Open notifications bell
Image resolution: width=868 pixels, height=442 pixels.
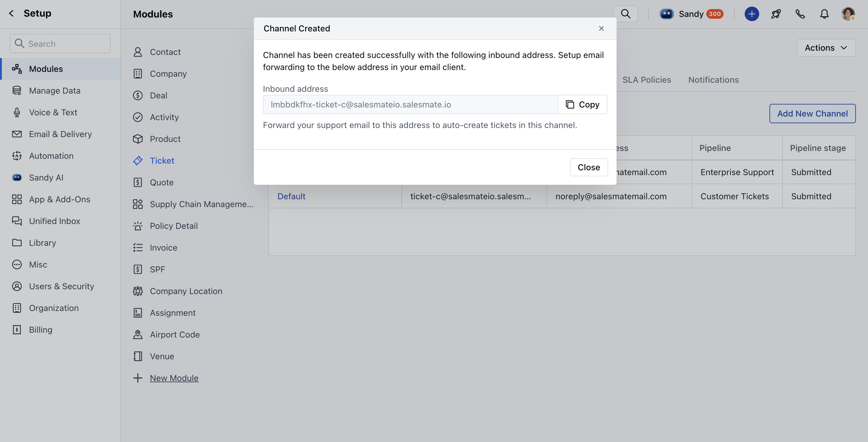[x=824, y=14]
